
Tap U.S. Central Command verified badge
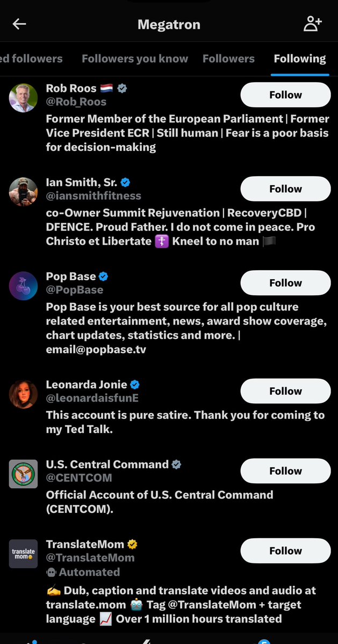click(176, 465)
